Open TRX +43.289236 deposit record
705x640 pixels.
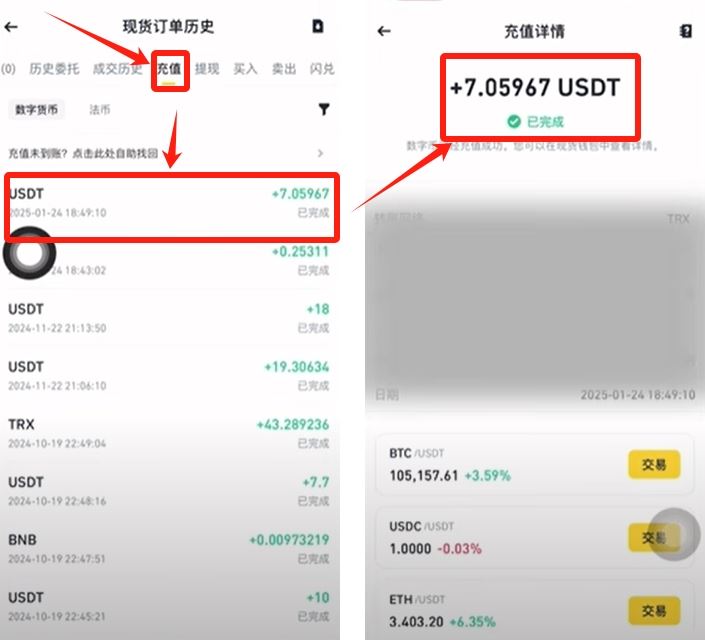pyautogui.click(x=169, y=433)
